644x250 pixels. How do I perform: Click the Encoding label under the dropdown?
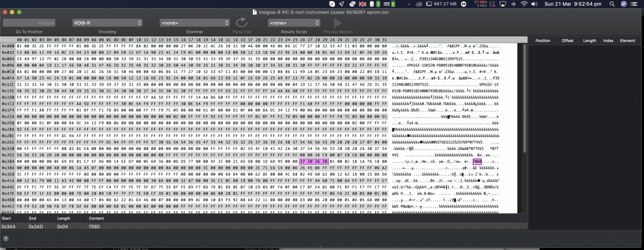point(107,32)
